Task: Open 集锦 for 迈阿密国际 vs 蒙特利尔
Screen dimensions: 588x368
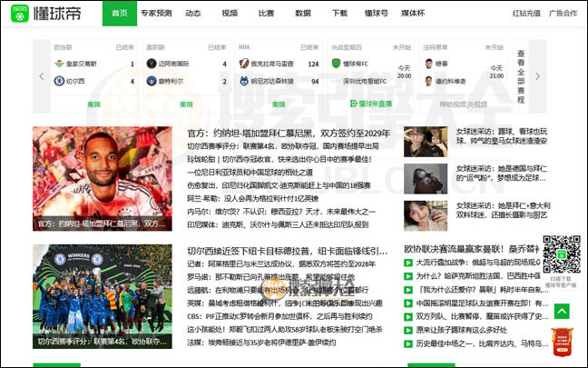Action: (186, 104)
